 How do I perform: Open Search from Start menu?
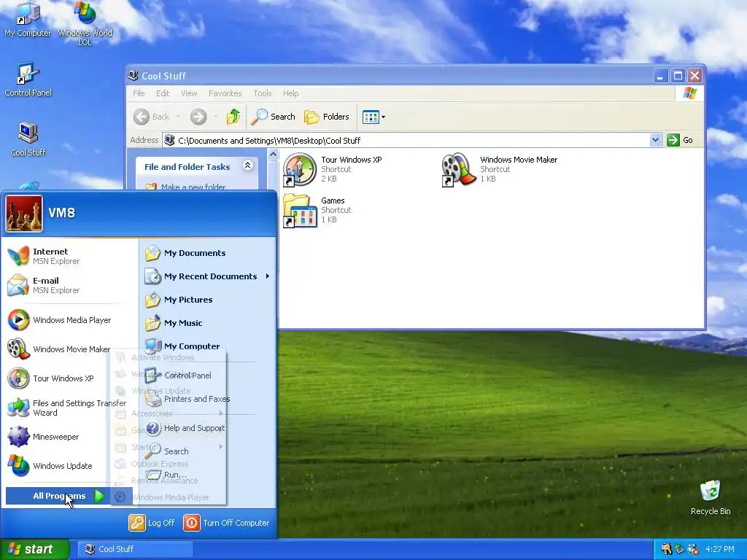pos(208,451)
